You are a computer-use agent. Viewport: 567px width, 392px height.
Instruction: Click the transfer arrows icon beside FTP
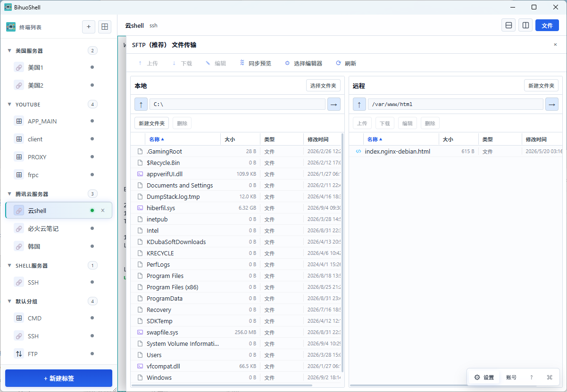[19, 354]
